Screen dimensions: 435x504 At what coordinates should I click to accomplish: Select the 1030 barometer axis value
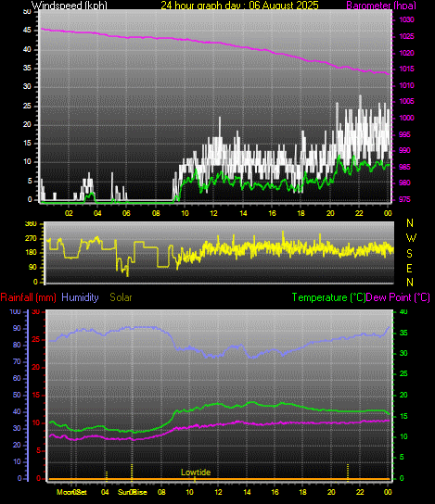[406, 20]
